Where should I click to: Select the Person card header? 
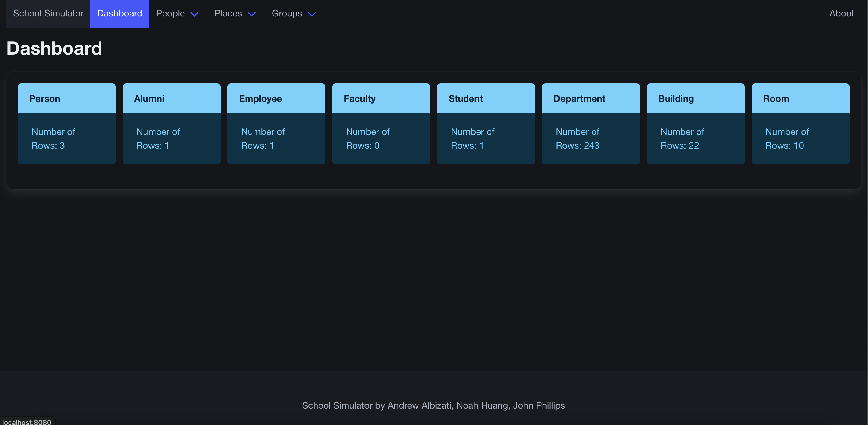(66, 99)
